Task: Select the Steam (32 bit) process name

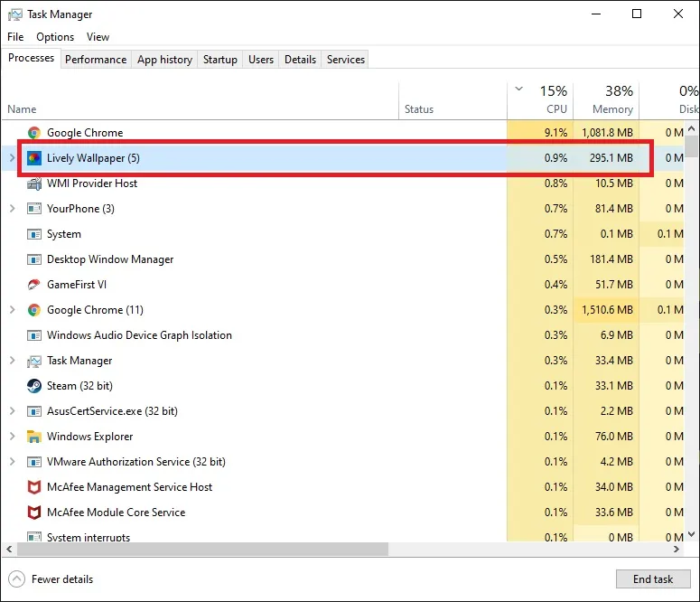Action: coord(79,386)
